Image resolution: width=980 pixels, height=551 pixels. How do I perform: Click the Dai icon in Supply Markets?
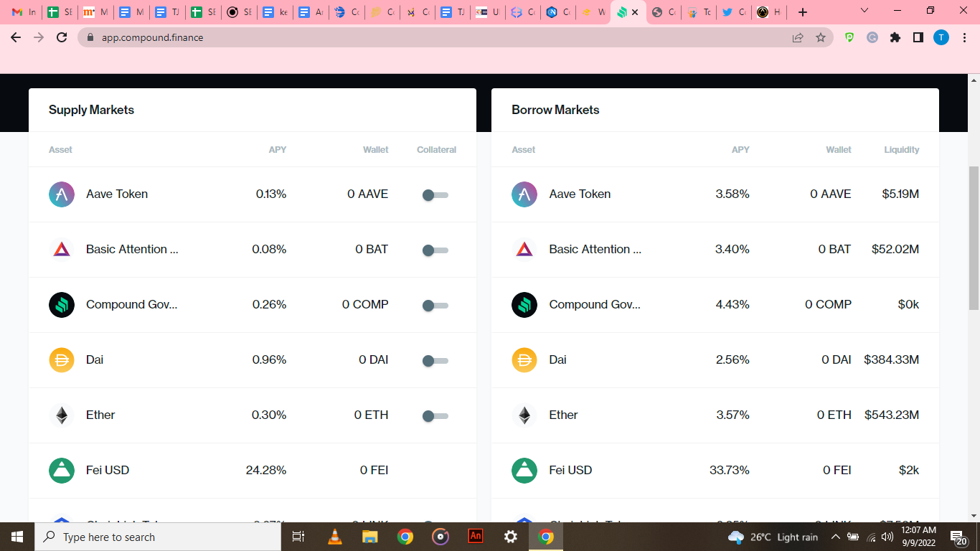62,360
